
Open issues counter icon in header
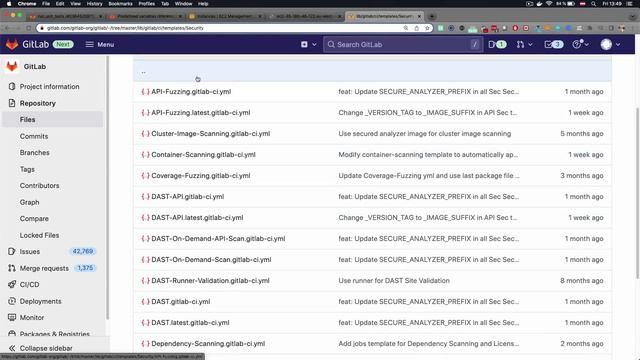pos(497,44)
